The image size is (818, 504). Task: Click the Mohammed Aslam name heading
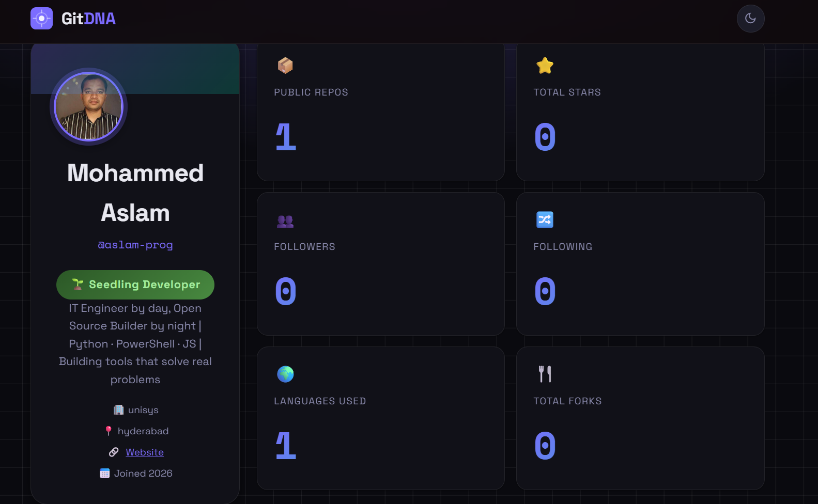(x=135, y=193)
